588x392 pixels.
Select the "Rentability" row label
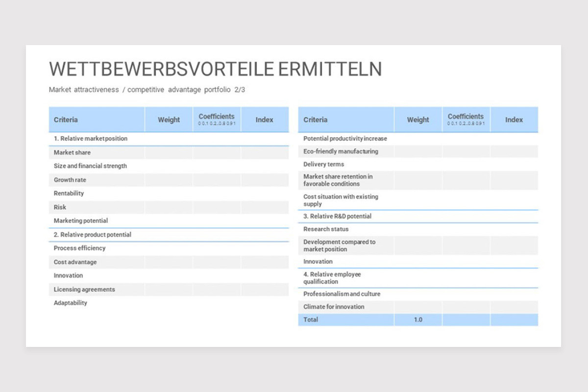69,193
